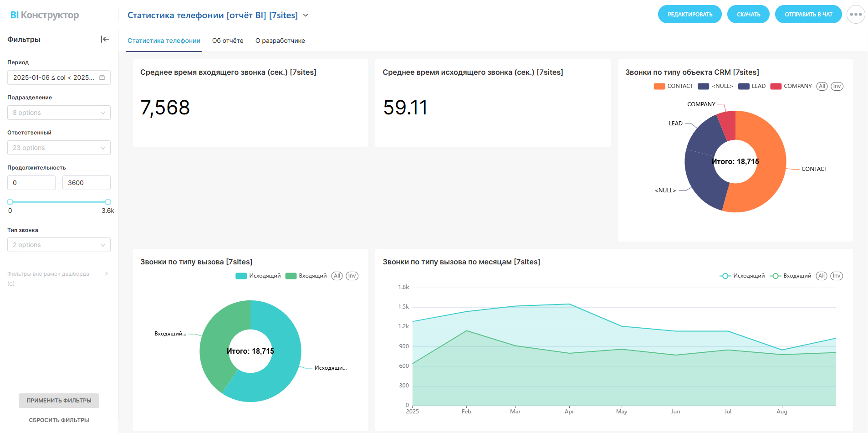Viewport: 868px width, 433px height.
Task: Toggle CONTACT series in CRM legend
Action: [673, 86]
